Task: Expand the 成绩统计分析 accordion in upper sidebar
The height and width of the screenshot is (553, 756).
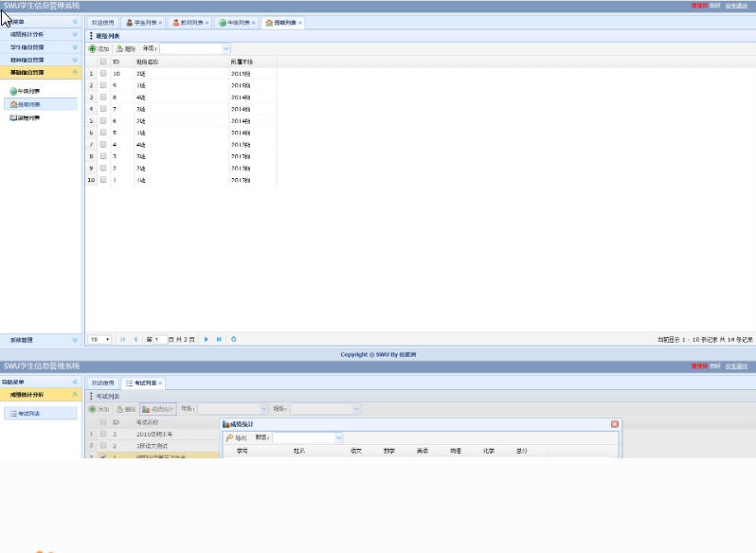Action: click(x=75, y=34)
